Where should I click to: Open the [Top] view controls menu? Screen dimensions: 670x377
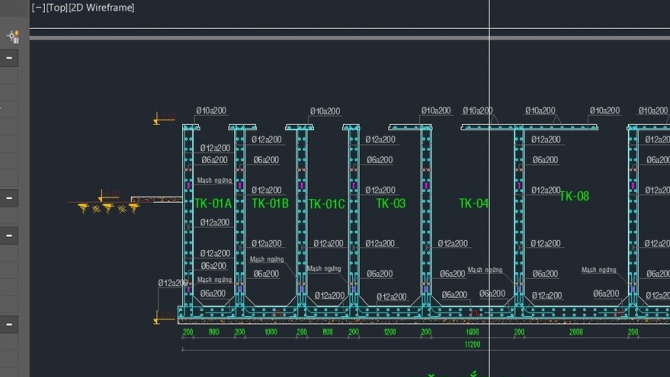pos(56,8)
